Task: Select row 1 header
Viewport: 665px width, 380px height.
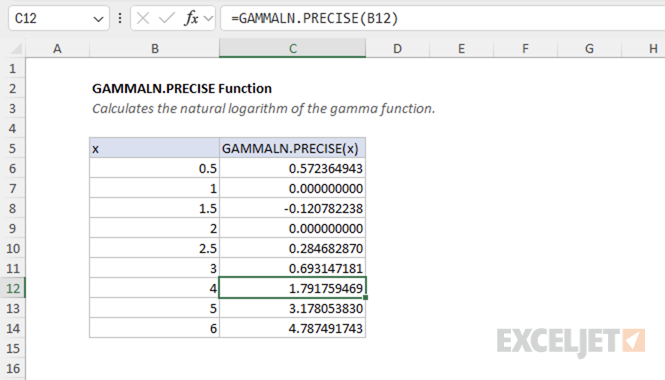Action: [13, 68]
